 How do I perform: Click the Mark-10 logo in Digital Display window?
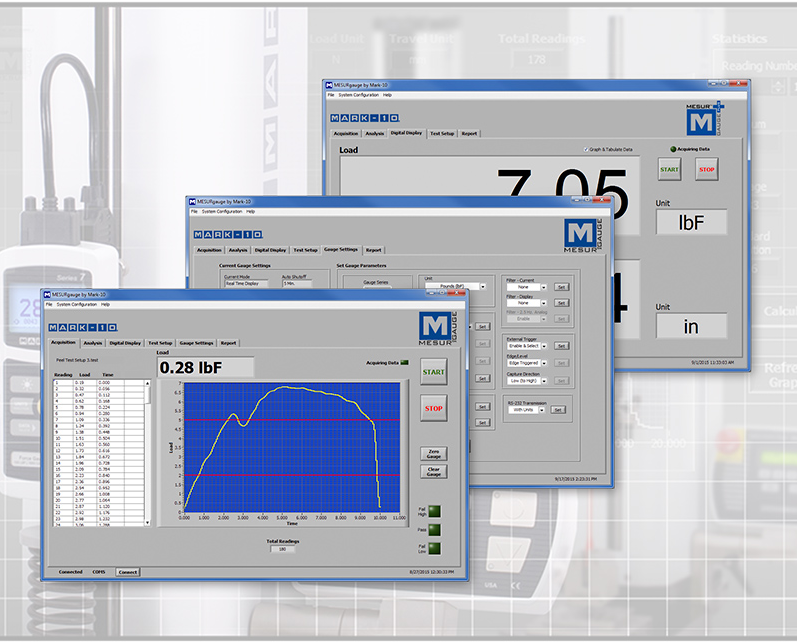coord(365,118)
